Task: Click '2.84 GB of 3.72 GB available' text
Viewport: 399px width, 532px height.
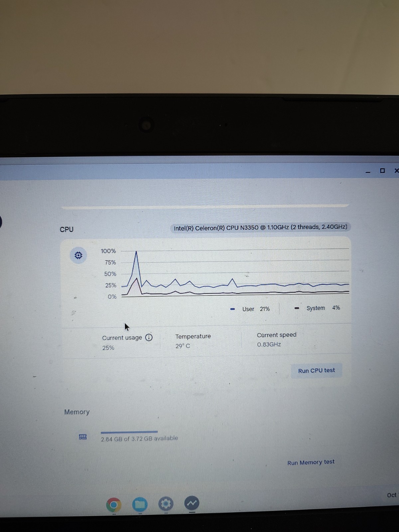Action: pos(139,439)
